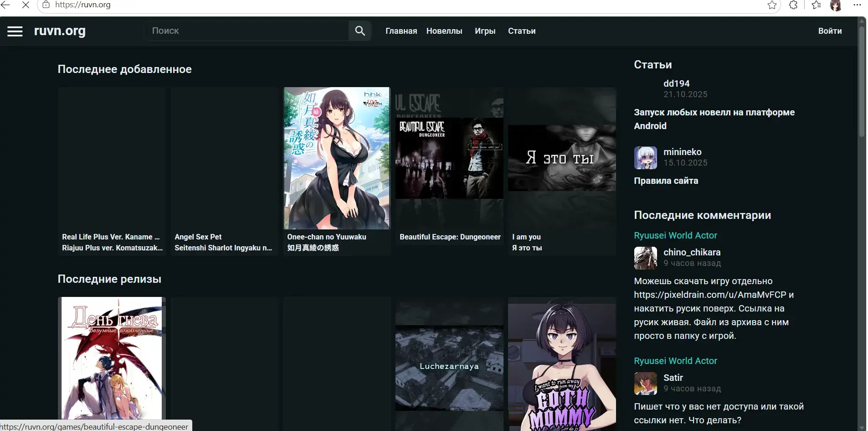
Task: Click the site info lock icon
Action: point(46,5)
